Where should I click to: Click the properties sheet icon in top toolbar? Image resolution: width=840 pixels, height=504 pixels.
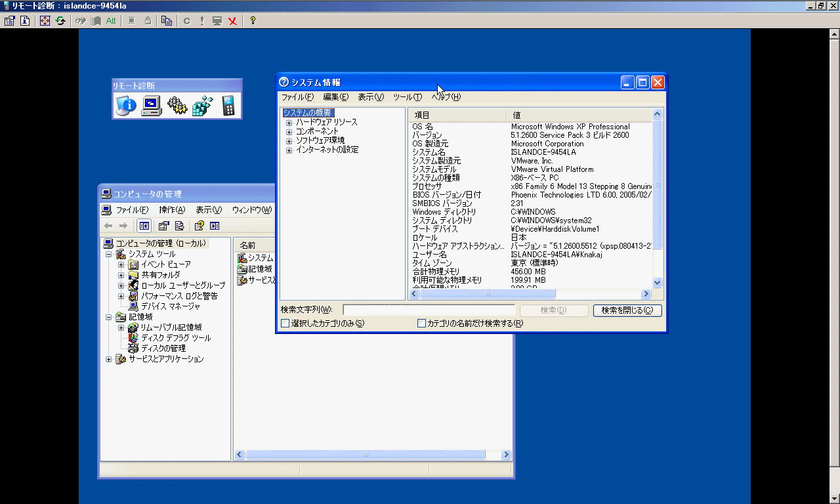[9, 20]
